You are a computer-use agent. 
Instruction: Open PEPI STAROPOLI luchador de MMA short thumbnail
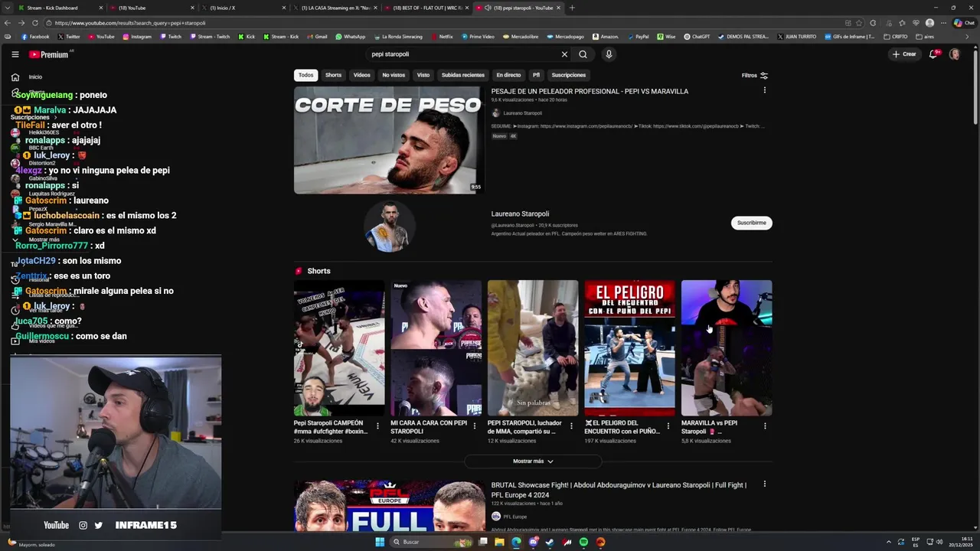click(533, 348)
